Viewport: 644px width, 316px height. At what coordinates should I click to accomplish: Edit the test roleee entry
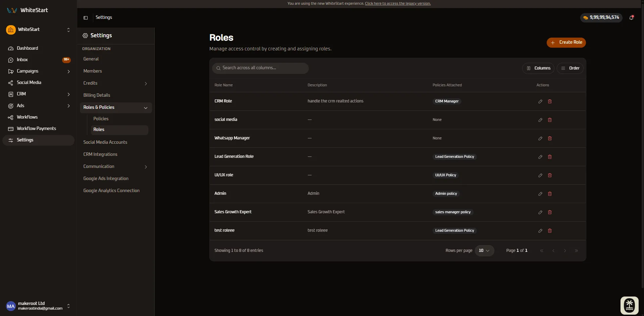pos(540,231)
